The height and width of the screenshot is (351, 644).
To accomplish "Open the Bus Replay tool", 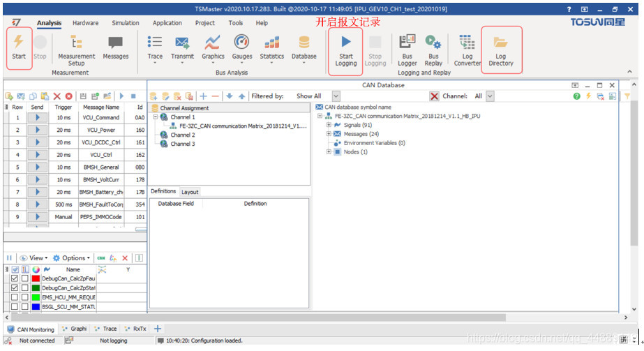I will (433, 50).
